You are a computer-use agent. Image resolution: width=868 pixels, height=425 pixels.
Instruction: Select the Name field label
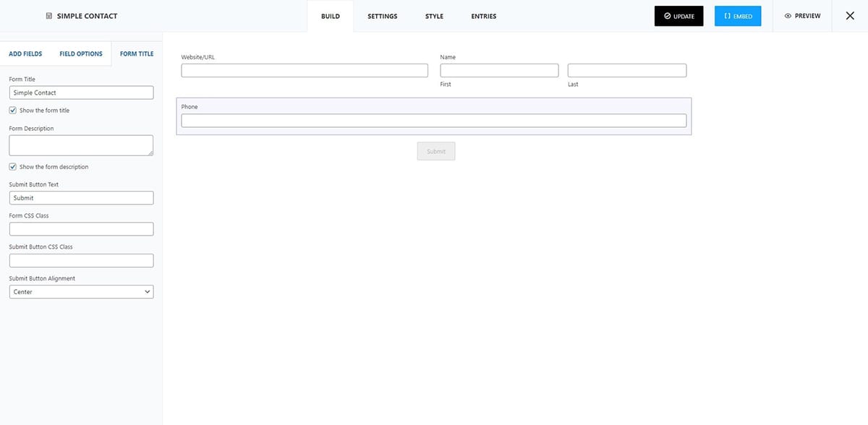448,57
